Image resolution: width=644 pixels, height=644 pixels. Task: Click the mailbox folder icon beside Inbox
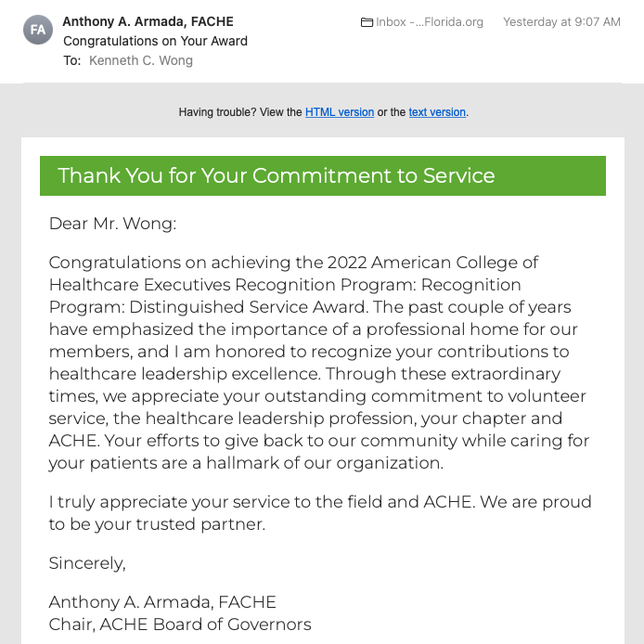[x=367, y=22]
